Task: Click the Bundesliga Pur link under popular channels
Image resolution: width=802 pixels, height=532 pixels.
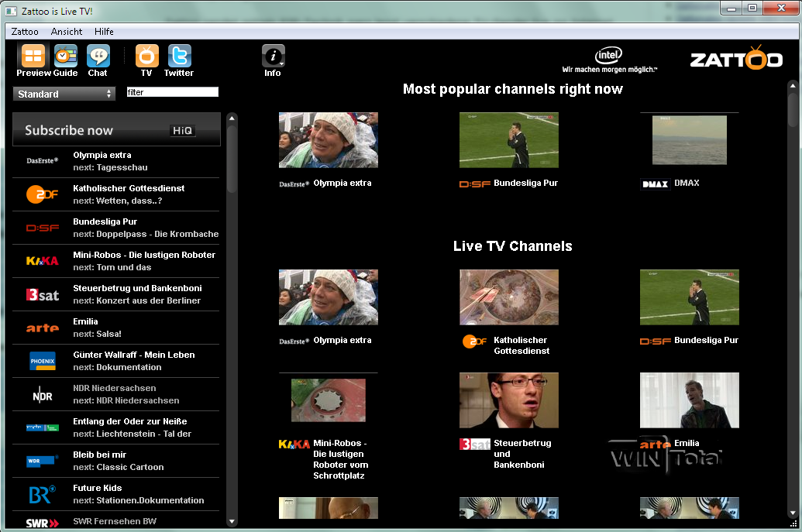Action: point(525,183)
